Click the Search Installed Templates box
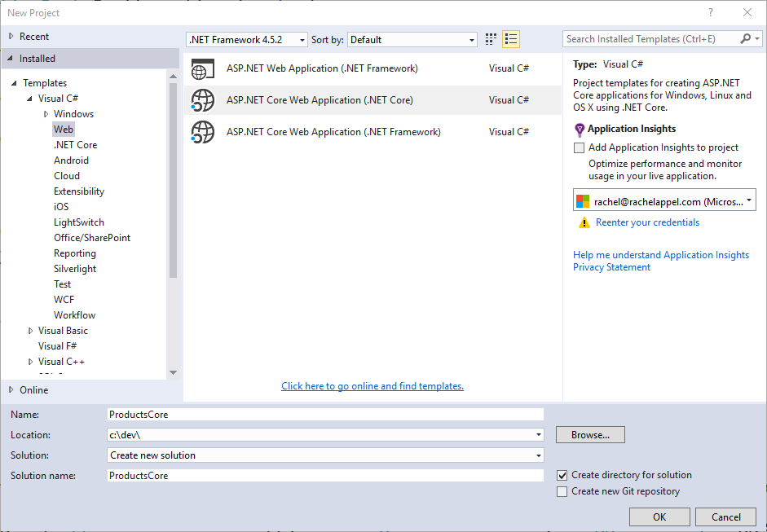 (652, 38)
